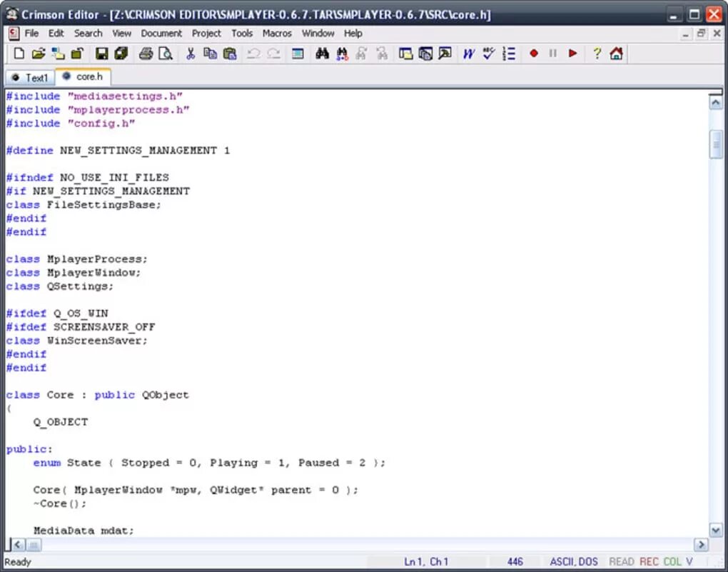Click the toggle column mode icon
The image size is (728, 572).
click(298, 54)
